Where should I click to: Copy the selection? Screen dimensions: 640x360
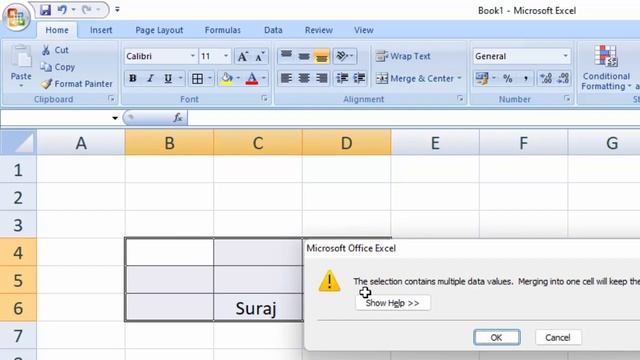click(x=58, y=67)
